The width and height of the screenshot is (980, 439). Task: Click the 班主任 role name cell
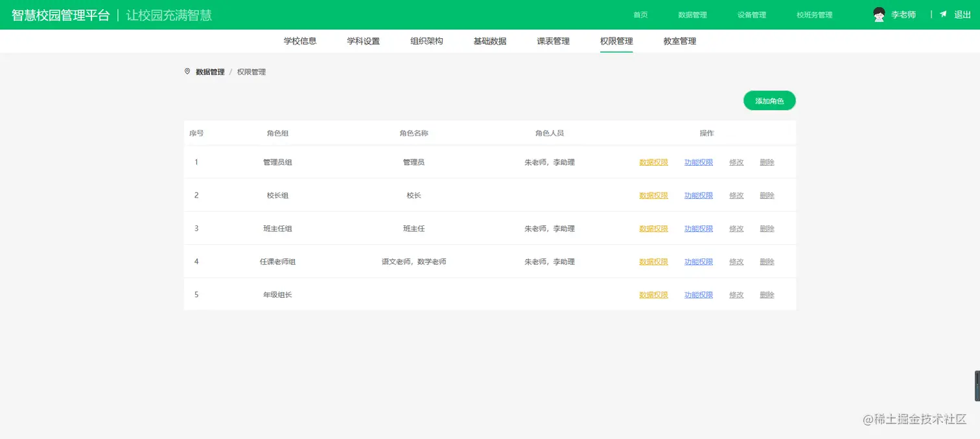pyautogui.click(x=414, y=229)
